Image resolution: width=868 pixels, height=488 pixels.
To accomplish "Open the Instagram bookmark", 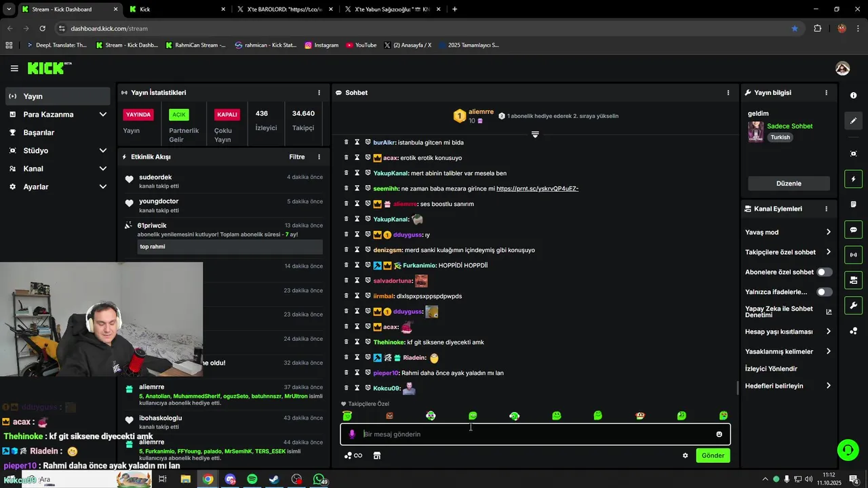I will tap(321, 45).
